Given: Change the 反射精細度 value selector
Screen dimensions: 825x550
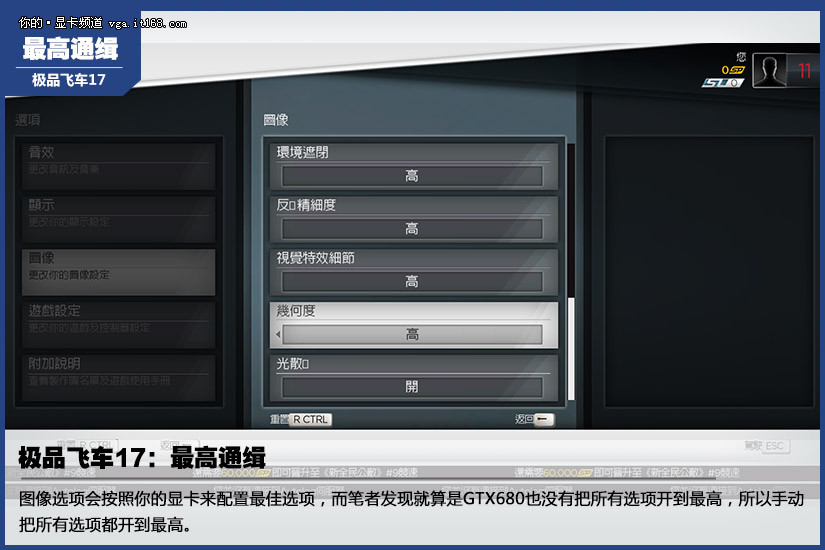Looking at the screenshot, I should [x=412, y=228].
